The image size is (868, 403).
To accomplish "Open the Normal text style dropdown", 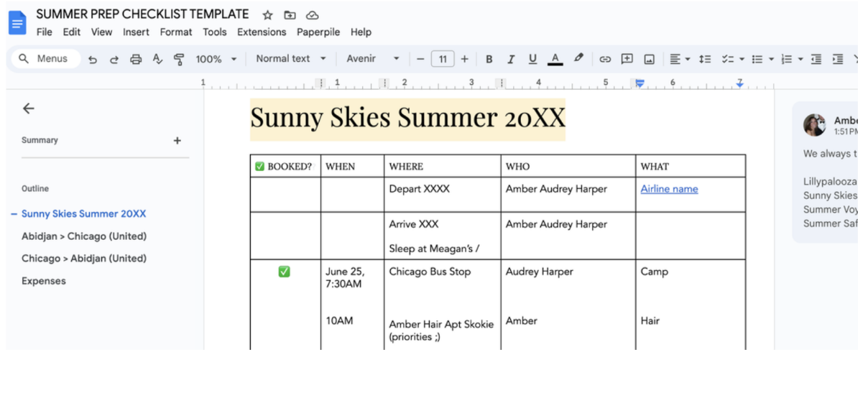I will 290,59.
